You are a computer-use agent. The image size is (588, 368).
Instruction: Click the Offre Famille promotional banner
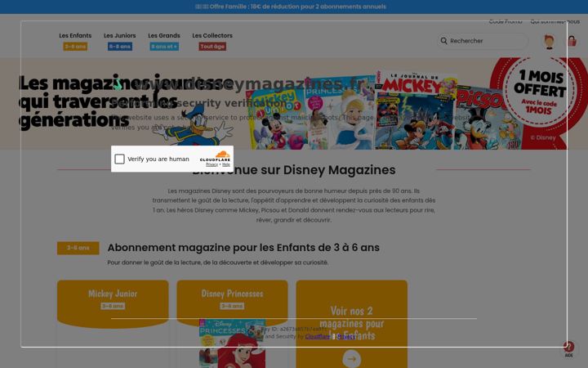pos(294,7)
